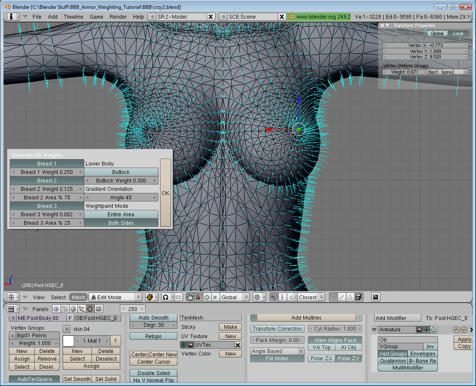The image size is (476, 386).
Task: Toggle Armature modifier enable during rendering icon
Action: (x=419, y=329)
